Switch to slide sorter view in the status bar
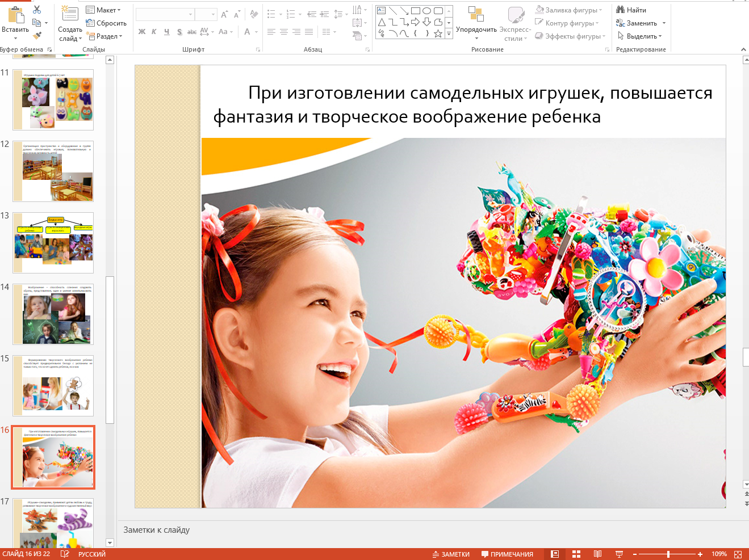The width and height of the screenshot is (749, 560). [x=576, y=554]
